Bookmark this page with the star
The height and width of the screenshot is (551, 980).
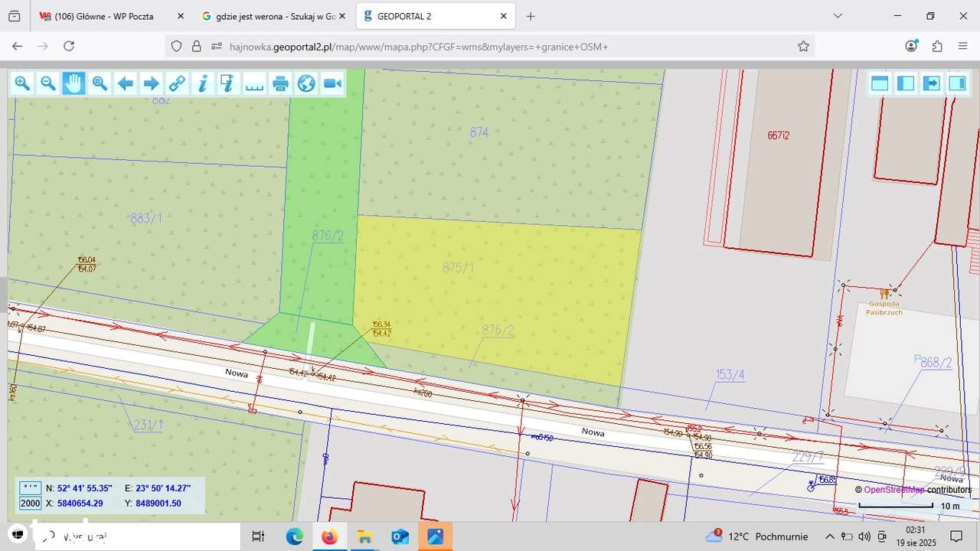click(x=803, y=46)
